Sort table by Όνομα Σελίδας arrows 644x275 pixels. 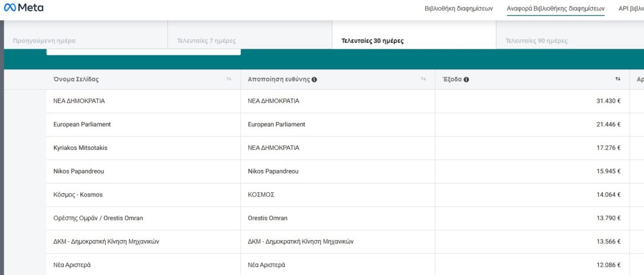(x=229, y=79)
